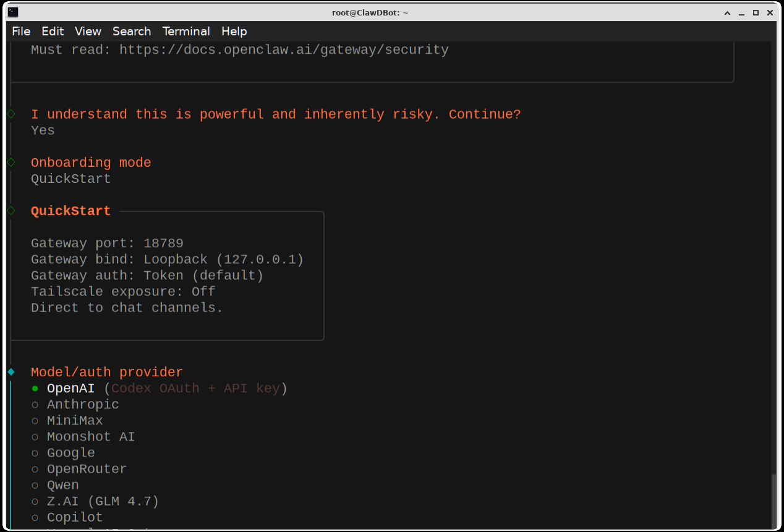Viewport: 784px width, 532px height.
Task: Minimize the terminal window
Action: (741, 12)
